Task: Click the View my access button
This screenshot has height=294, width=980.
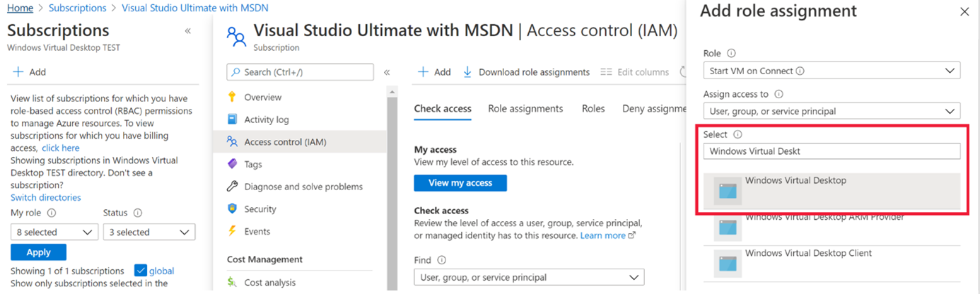Action: pyautogui.click(x=460, y=183)
